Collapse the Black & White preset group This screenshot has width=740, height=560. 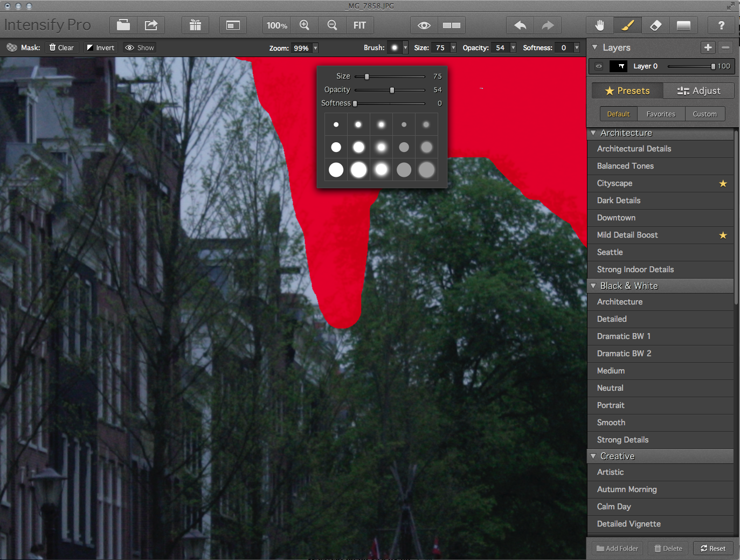click(593, 286)
